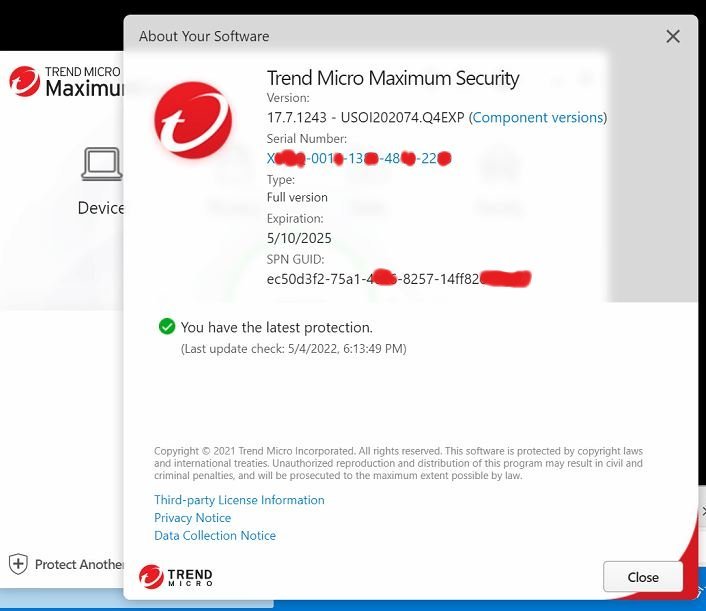This screenshot has height=611, width=706.
Task: Click the Trend Micro Maximum logo in main window
Action: click(x=66, y=81)
